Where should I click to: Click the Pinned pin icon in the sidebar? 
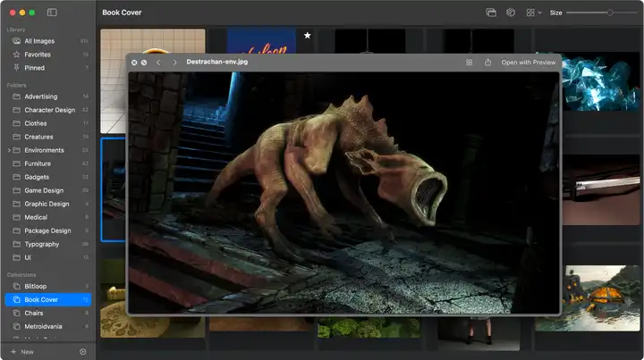click(x=16, y=68)
